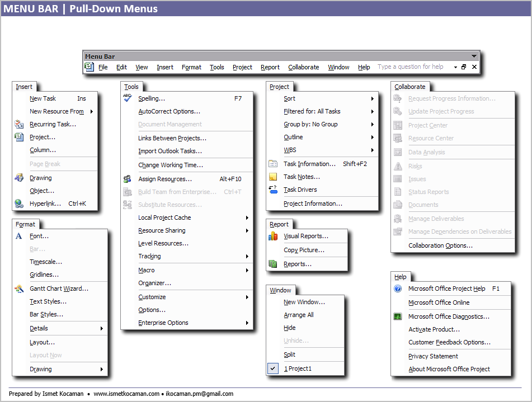Viewport: 532px width, 402px height.
Task: Click the Recurring Task icon
Action: click(x=19, y=125)
